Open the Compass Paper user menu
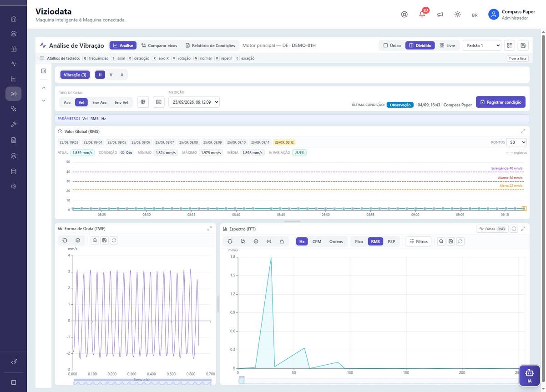The width and height of the screenshot is (546, 392). [512, 15]
